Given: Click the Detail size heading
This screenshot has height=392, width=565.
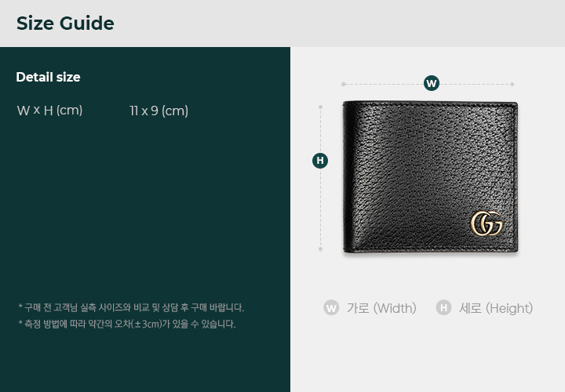Looking at the screenshot, I should coord(49,77).
